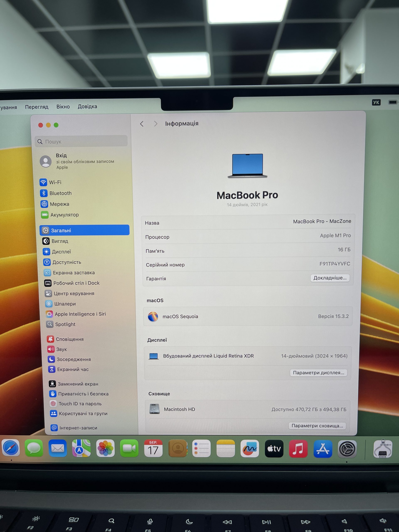Viewport: 399px width, 532px height.
Task: Open Акумулятор battery settings
Action: pos(60,215)
